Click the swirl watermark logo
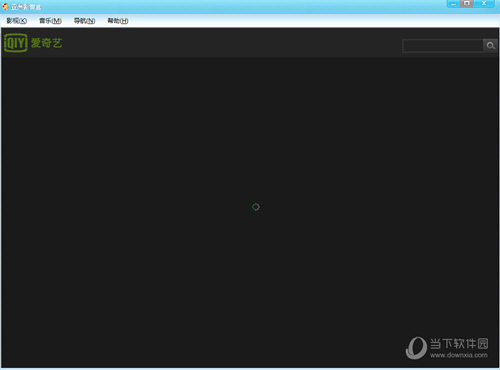The height and width of the screenshot is (370, 500). (416, 348)
